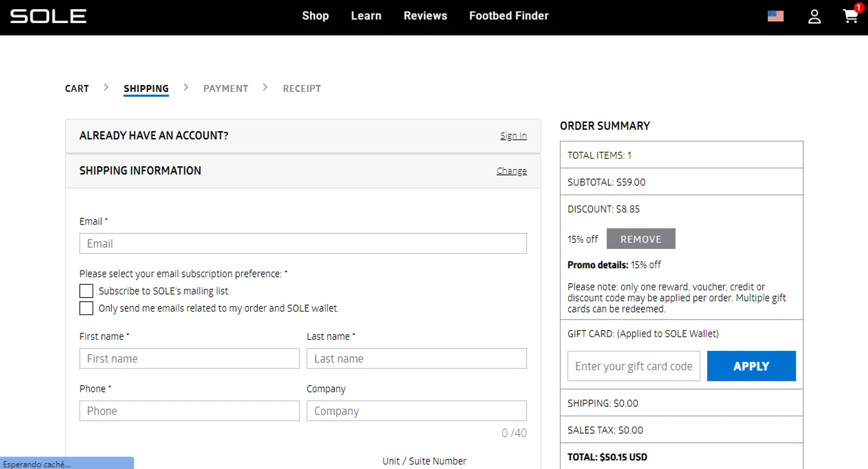Expand the Already Have an Account header
The width and height of the screenshot is (868, 469).
pos(303,136)
